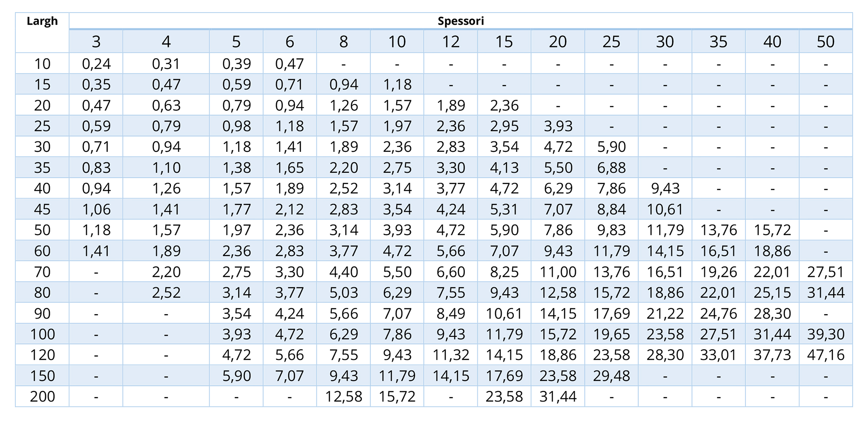Click the Largh header cell

[x=42, y=22]
